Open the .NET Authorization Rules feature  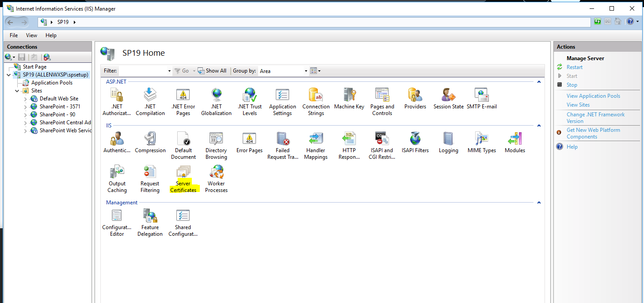(x=117, y=102)
